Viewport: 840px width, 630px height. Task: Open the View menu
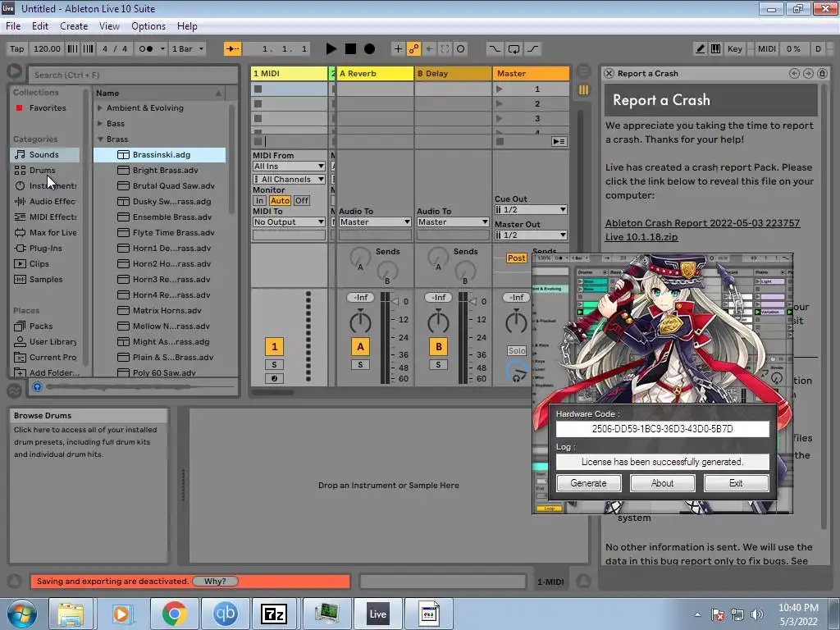pyautogui.click(x=109, y=25)
